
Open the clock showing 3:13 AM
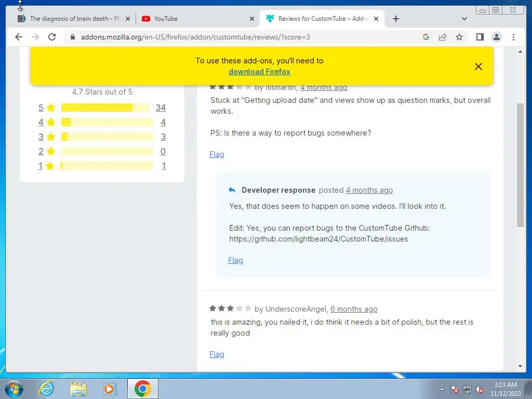[x=505, y=389]
